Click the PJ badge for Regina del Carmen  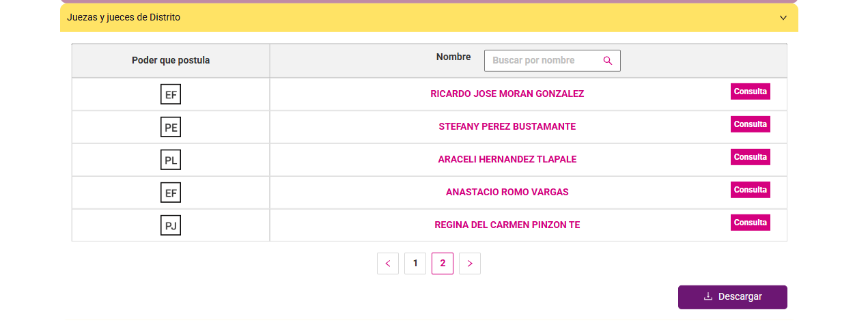[x=171, y=225]
